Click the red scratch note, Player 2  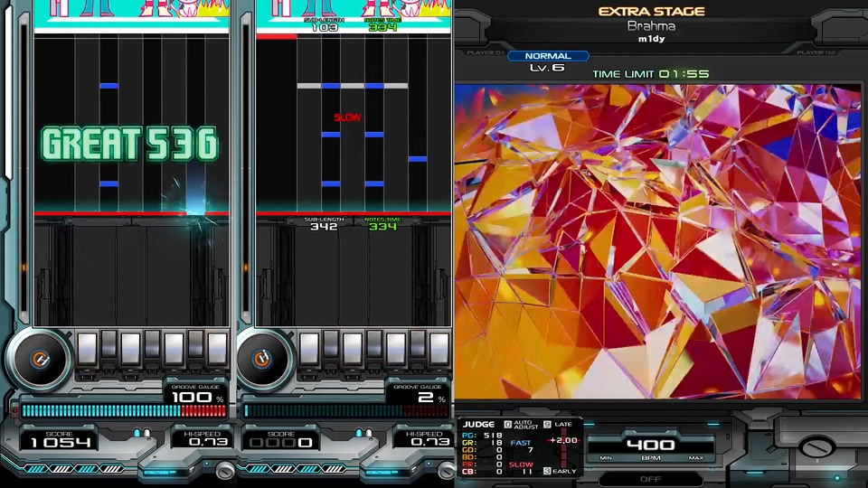[x=277, y=37]
